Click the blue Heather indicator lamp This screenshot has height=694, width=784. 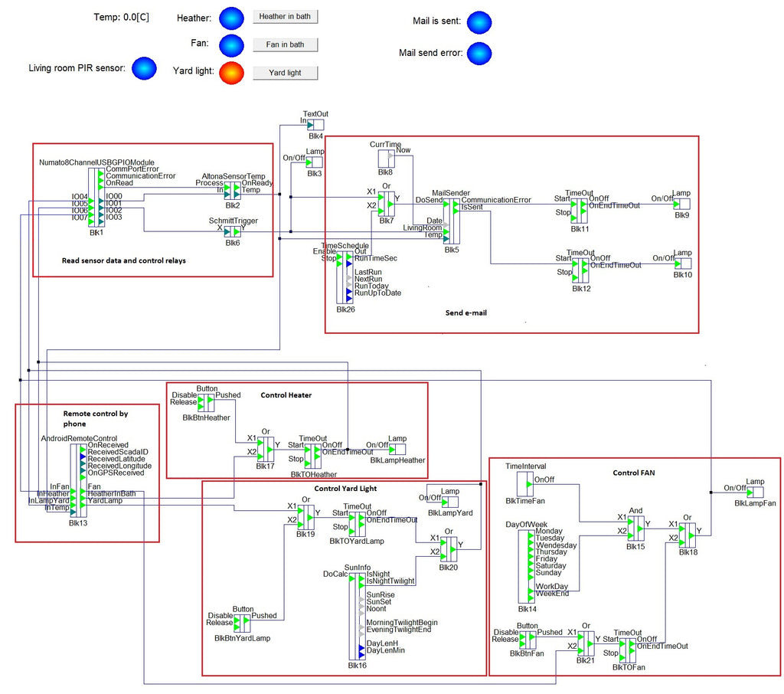coord(230,17)
